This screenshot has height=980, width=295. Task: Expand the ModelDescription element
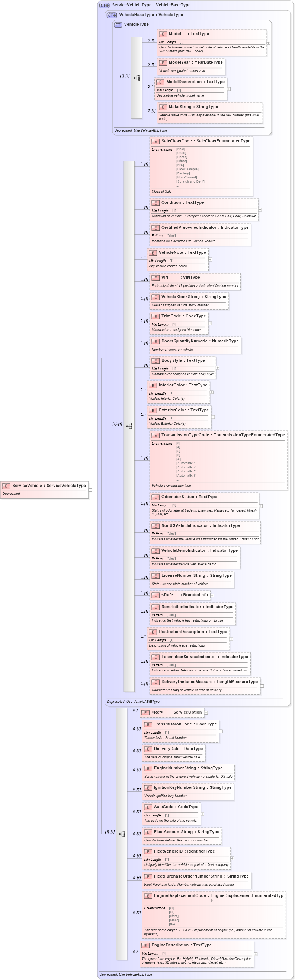(x=229, y=89)
